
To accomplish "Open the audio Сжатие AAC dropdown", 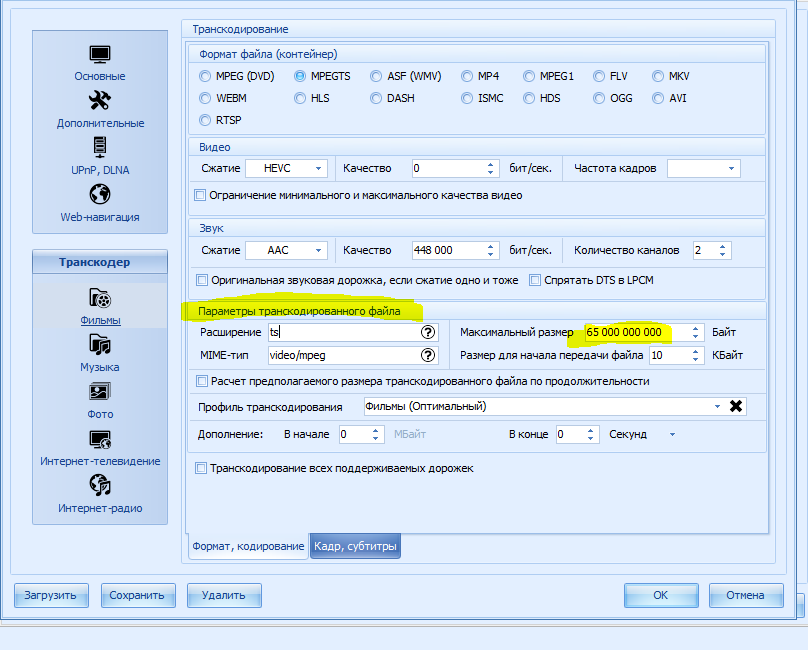I will 318,251.
